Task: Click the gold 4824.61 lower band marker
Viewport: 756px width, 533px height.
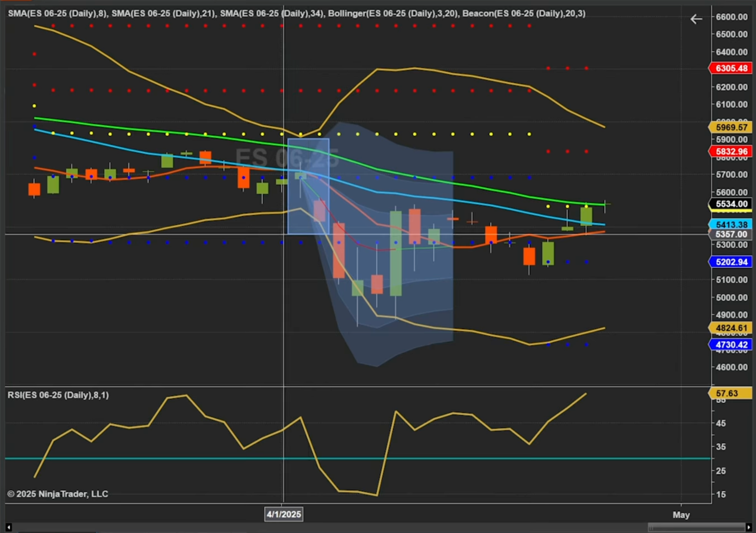Action: tap(731, 328)
